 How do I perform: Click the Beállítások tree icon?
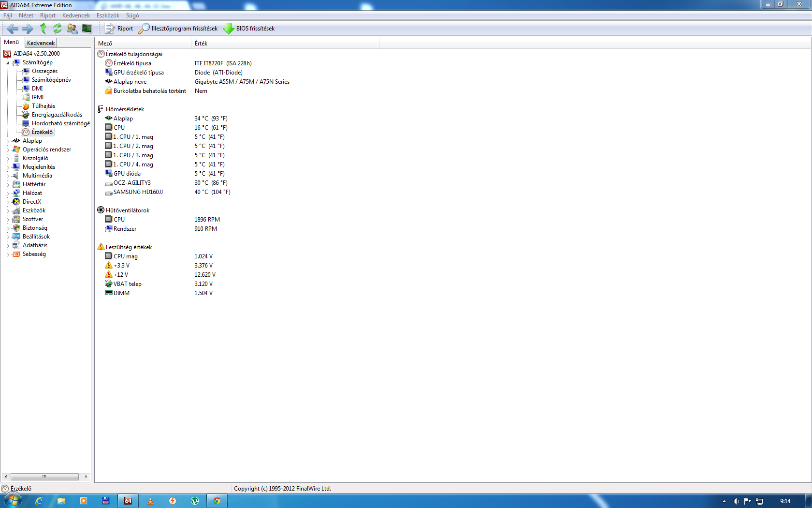[16, 237]
